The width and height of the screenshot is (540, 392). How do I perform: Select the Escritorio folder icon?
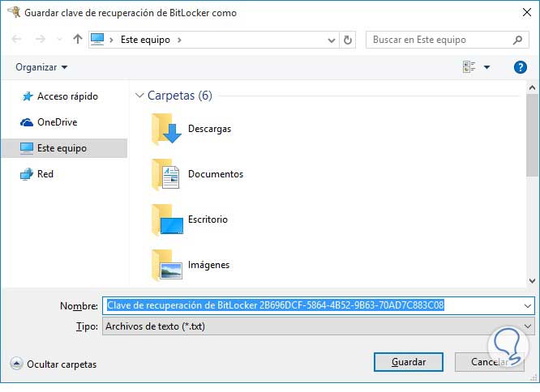click(x=167, y=219)
